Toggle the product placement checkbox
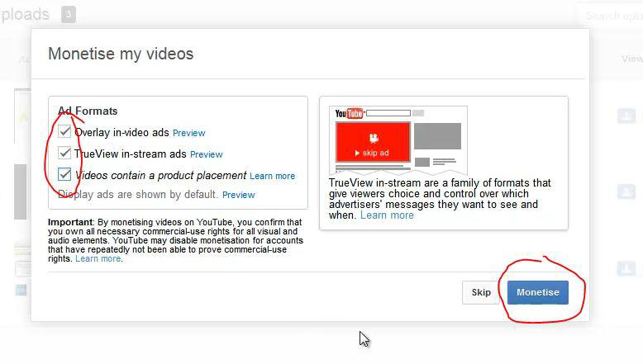 (64, 174)
